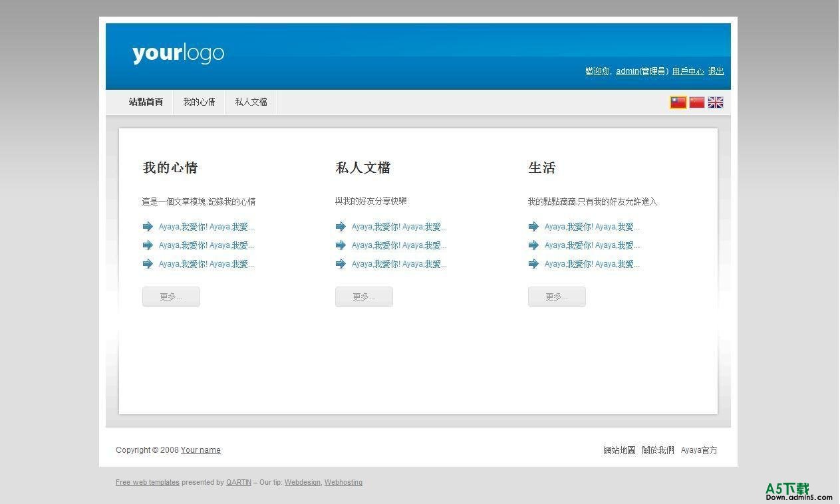
Task: Choose English via the UK flag icon
Action: (x=715, y=102)
